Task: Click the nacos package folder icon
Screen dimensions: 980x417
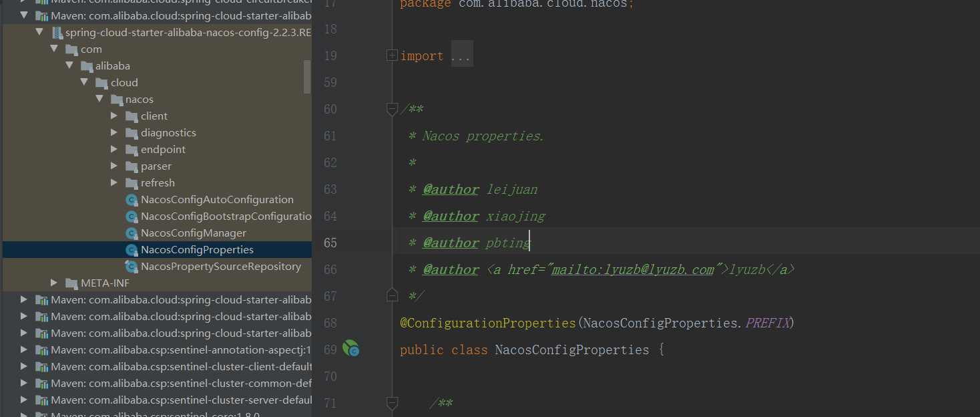Action: [x=117, y=100]
